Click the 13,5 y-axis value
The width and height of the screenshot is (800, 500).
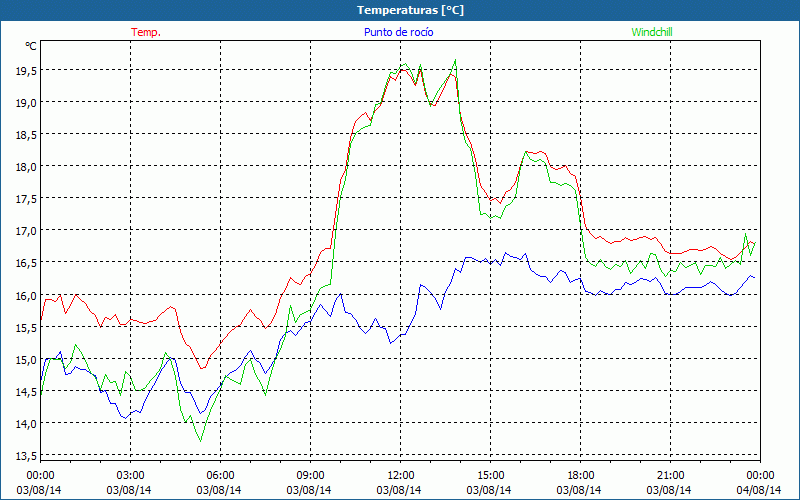pyautogui.click(x=26, y=456)
